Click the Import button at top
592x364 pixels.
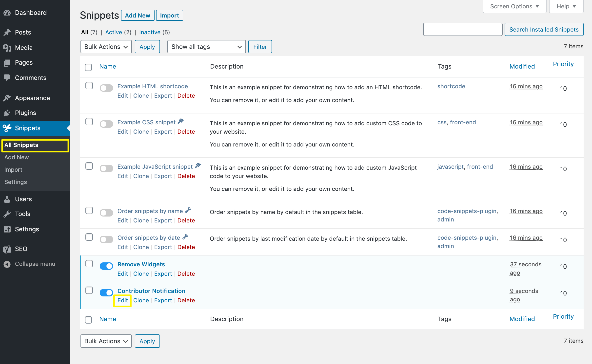click(169, 16)
